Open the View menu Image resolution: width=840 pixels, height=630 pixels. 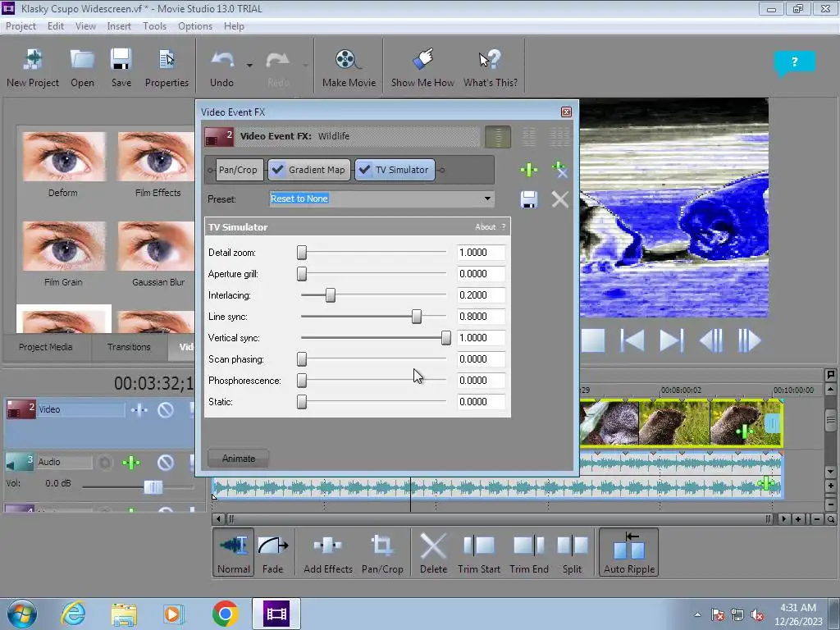(x=85, y=26)
